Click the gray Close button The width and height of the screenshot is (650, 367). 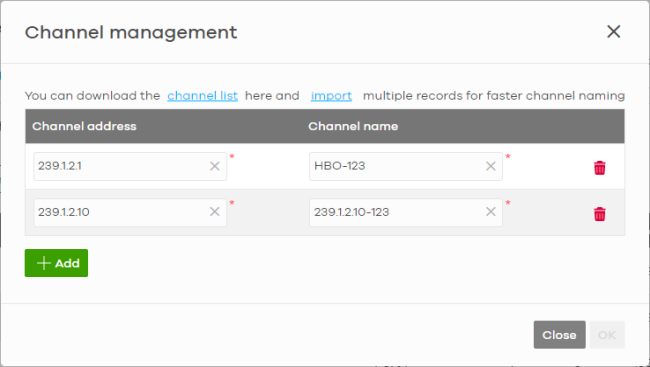click(559, 335)
